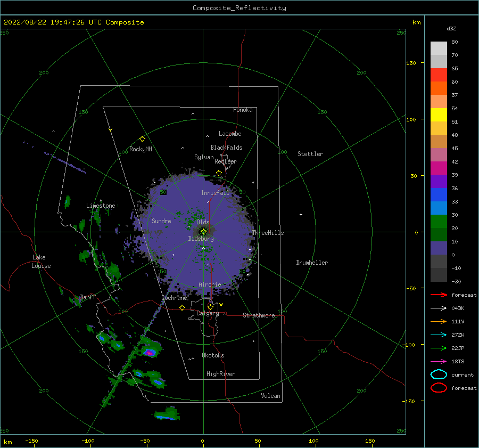Click the yellow diamond marker near Cochrane
Image resolution: width=479 pixels, height=448 pixels.
tap(183, 307)
